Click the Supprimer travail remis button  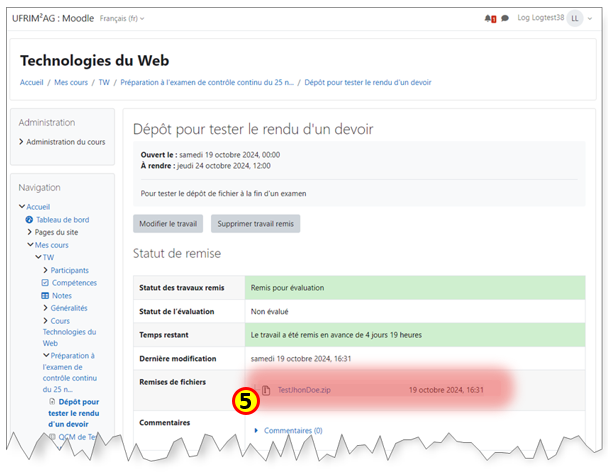tap(255, 224)
